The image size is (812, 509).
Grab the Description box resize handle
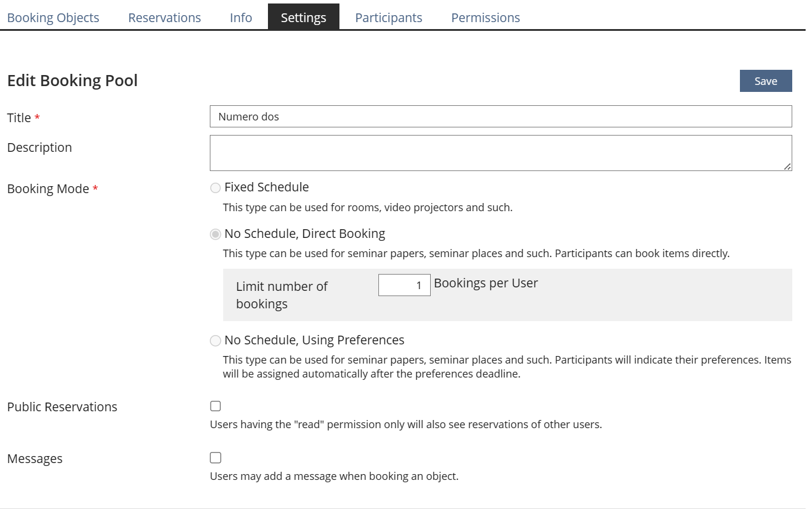click(x=787, y=166)
